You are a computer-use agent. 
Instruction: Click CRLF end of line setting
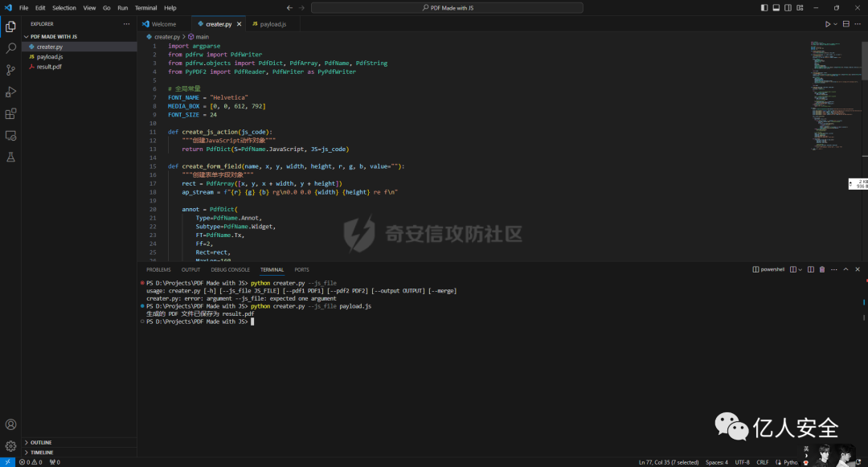(x=762, y=462)
